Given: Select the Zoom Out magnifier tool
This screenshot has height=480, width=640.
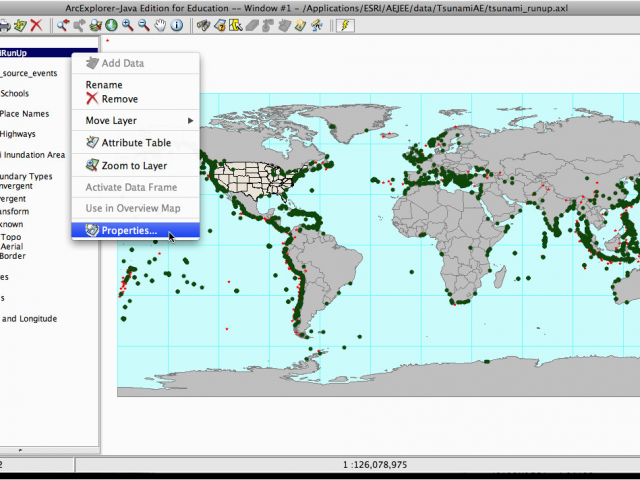Looking at the screenshot, I should [144, 25].
